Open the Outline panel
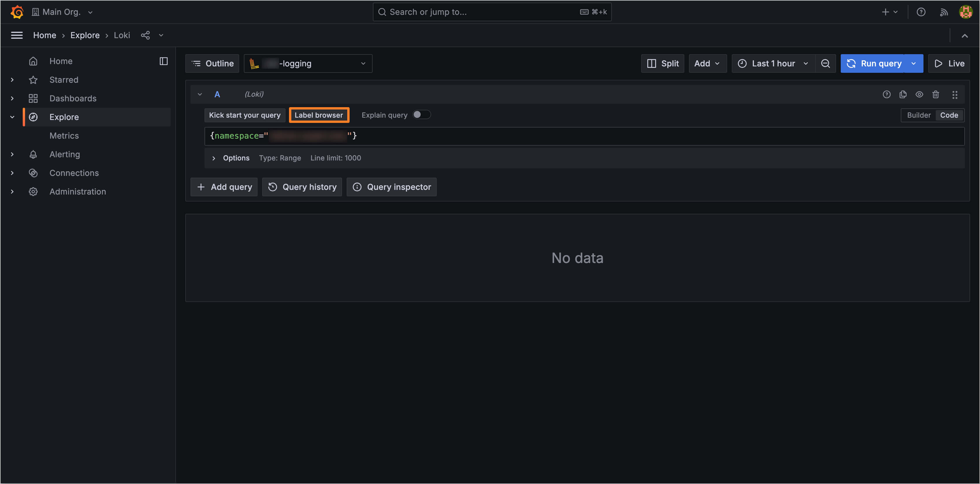980x484 pixels. tap(212, 63)
